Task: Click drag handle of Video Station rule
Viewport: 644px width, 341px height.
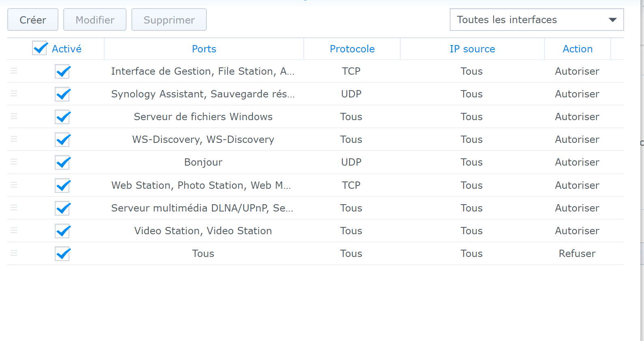Action: 14,231
